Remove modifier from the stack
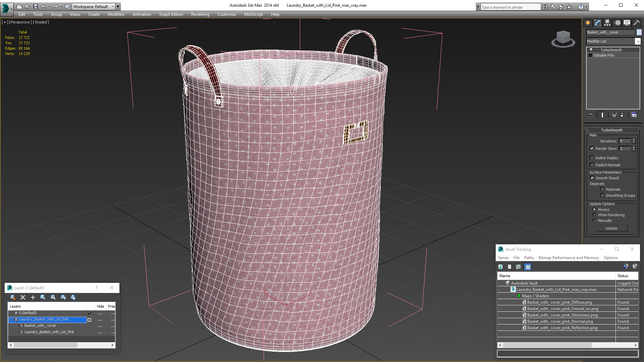 pyautogui.click(x=622, y=115)
